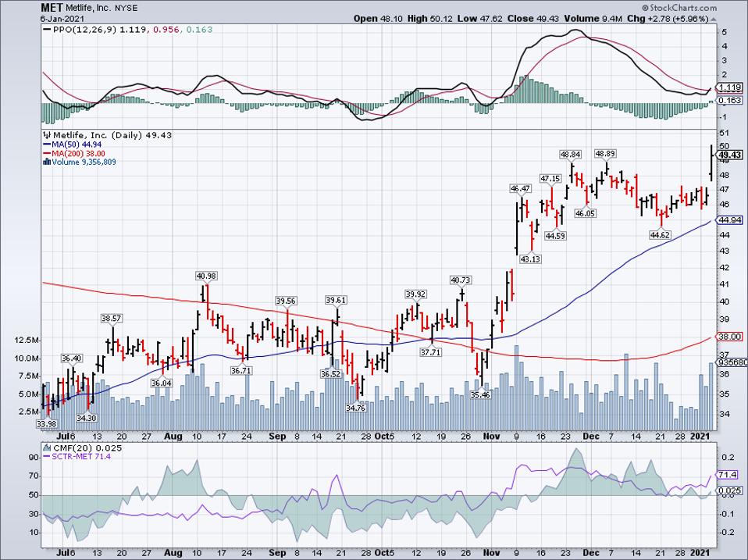Viewport: 748px width, 560px height.
Task: Click the 36.52 price callout
Action: pos(331,374)
